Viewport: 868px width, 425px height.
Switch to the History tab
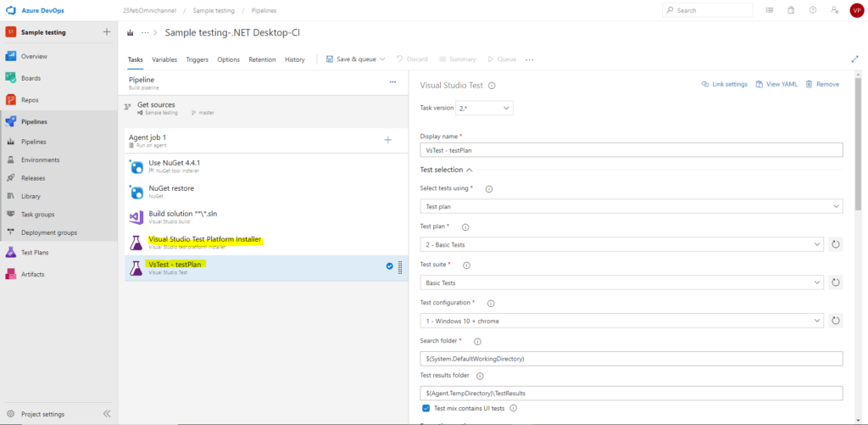tap(294, 59)
